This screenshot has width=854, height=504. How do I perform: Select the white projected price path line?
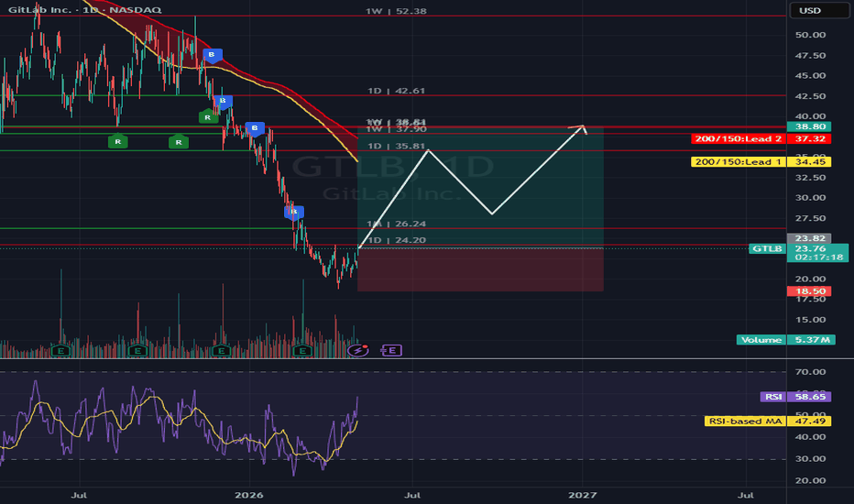(x=472, y=187)
